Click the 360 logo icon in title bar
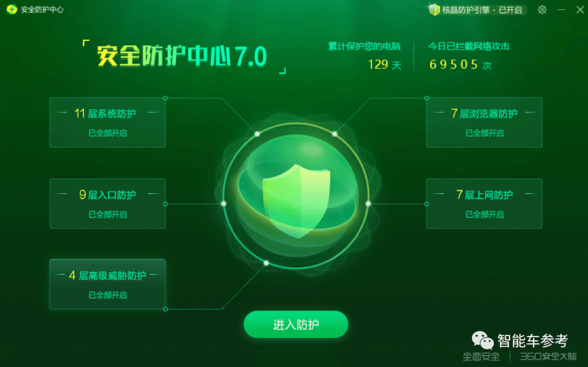 (x=11, y=9)
